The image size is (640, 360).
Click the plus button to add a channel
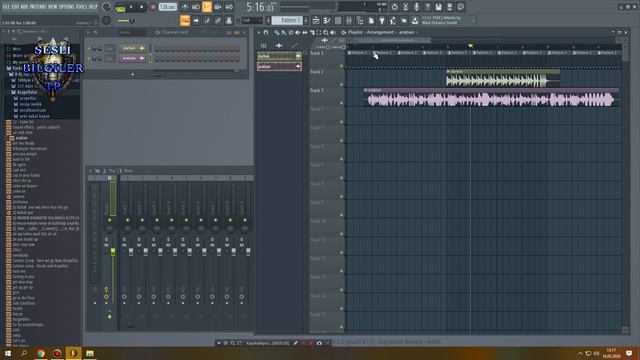tap(133, 74)
